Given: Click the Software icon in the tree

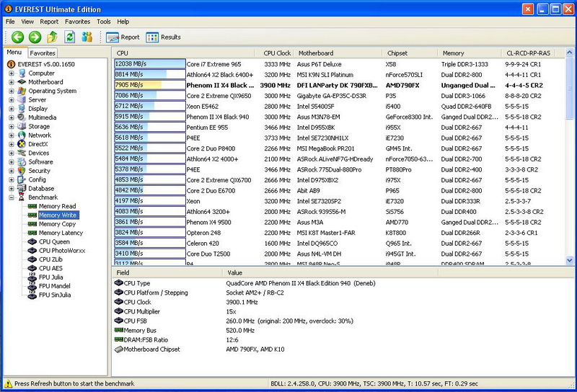Looking at the screenshot, I should click(22, 162).
